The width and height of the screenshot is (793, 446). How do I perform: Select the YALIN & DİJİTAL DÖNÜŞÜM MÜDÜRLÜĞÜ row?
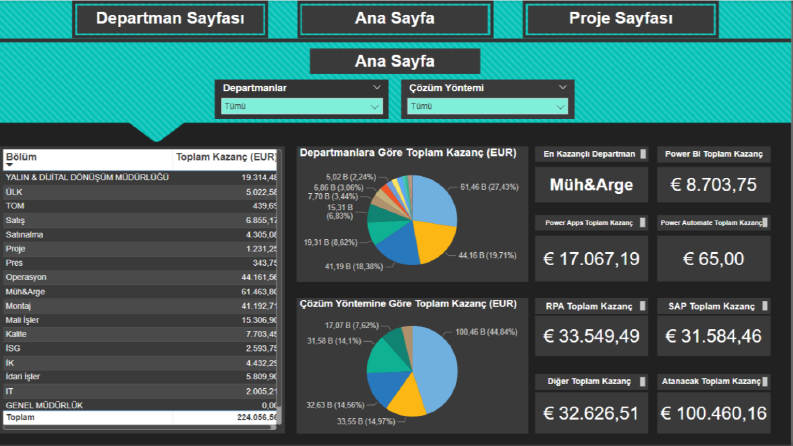click(x=141, y=177)
